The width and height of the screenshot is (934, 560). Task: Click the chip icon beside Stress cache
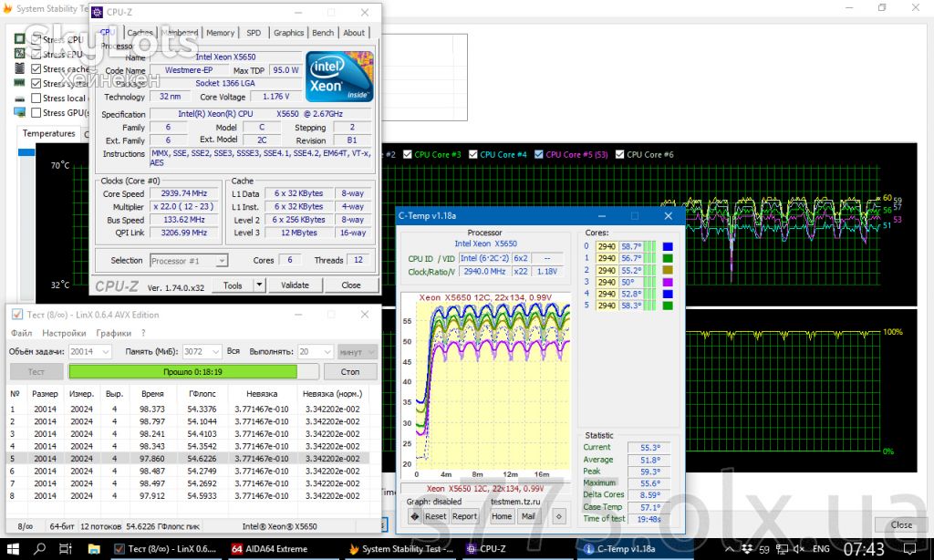(x=20, y=68)
